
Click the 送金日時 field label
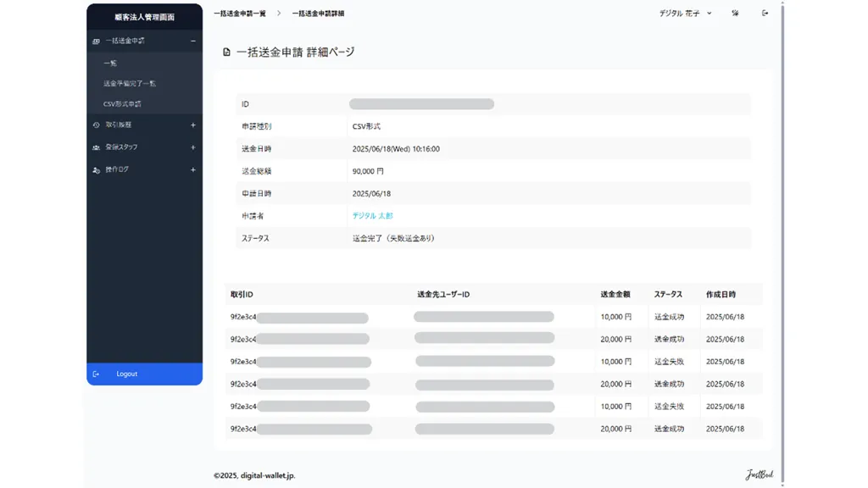256,149
